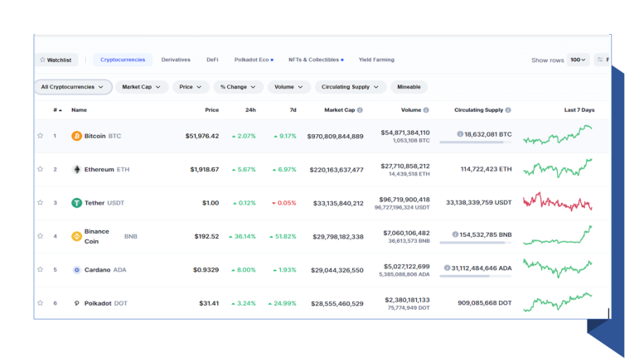Open the Show rows 100 dropdown
644x362 pixels.
point(578,60)
